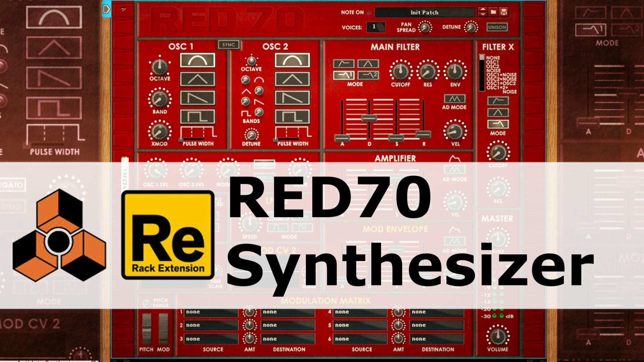
Task: Click the Filter X CUTOFF knob
Action: (498, 153)
